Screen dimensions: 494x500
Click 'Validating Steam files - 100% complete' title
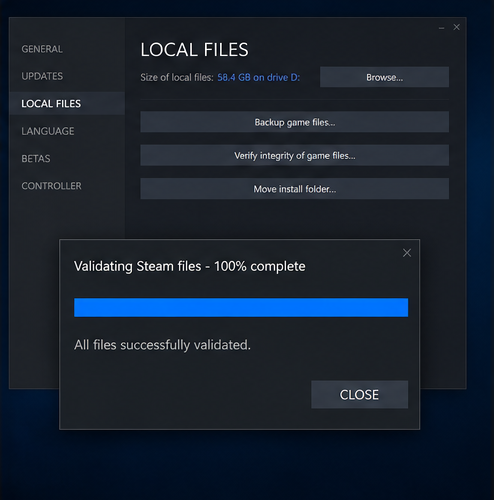click(x=190, y=266)
